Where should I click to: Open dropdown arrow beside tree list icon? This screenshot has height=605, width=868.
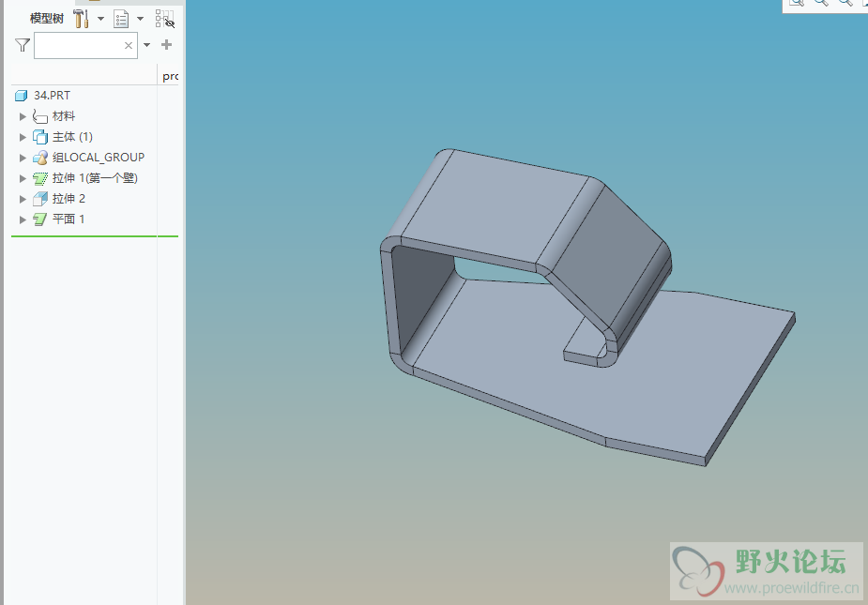click(141, 18)
